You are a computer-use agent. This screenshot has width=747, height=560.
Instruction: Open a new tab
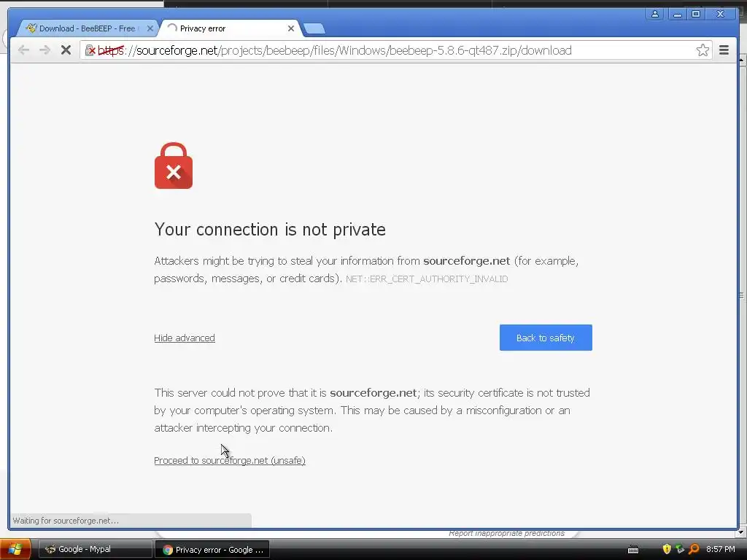point(314,28)
